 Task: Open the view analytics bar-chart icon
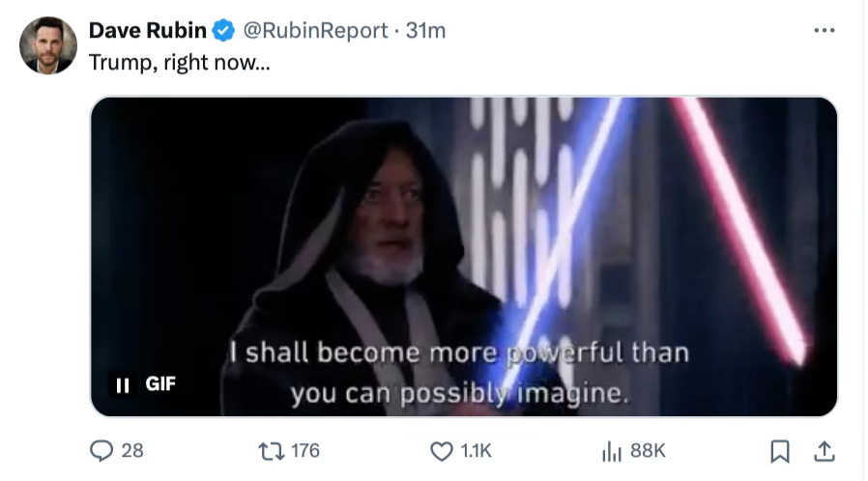tap(612, 452)
